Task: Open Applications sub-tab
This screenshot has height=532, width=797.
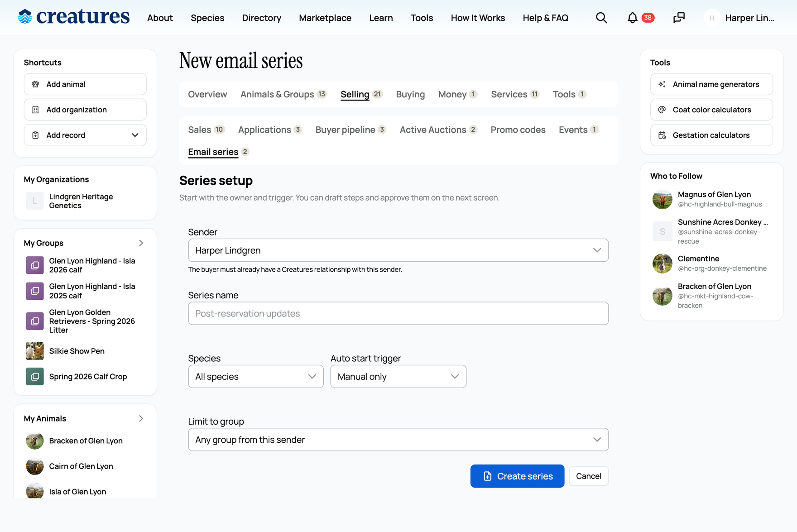Action: pyautogui.click(x=270, y=129)
